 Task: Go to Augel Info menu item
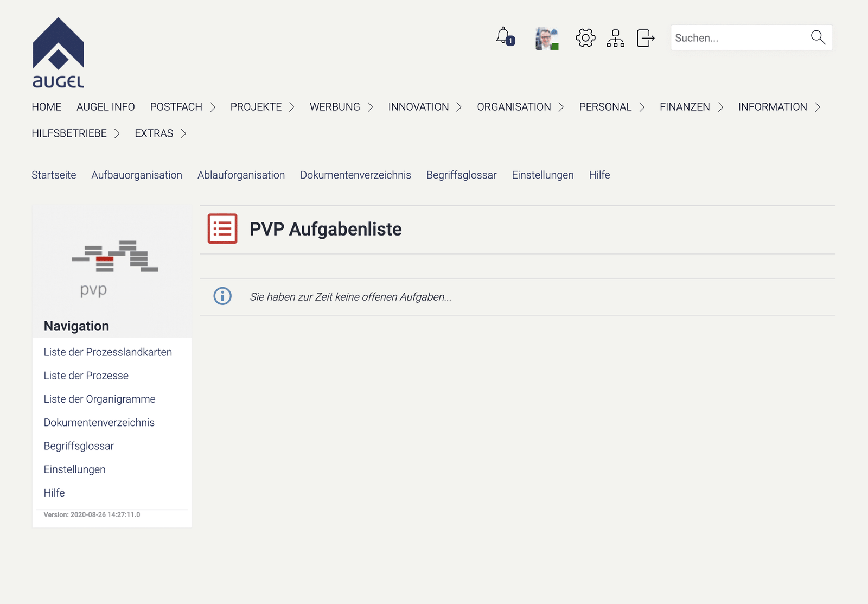pyautogui.click(x=106, y=107)
